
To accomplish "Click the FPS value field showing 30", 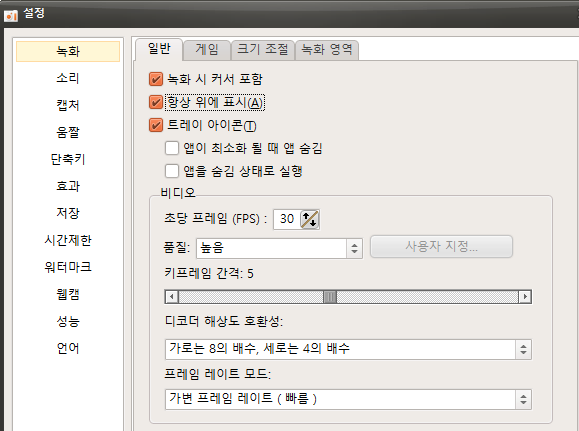I will point(287,219).
